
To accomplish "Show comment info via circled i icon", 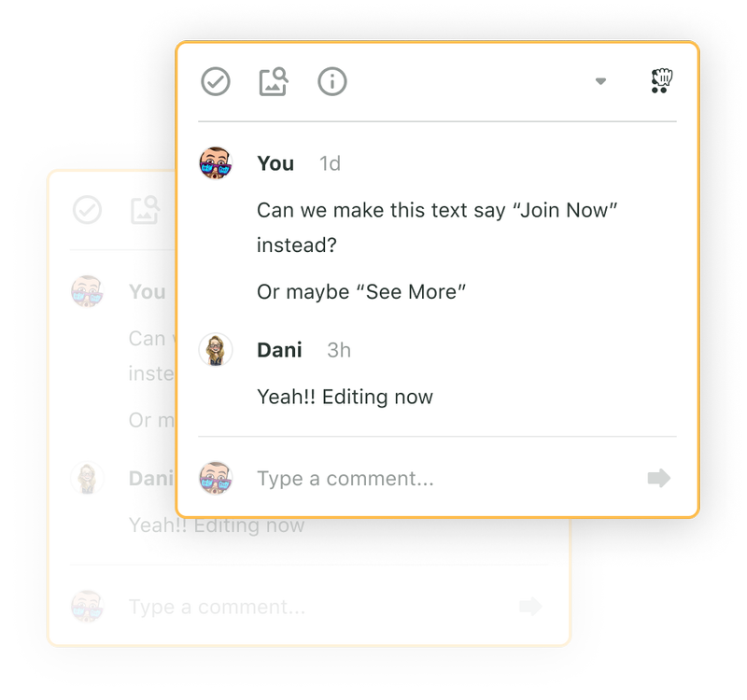I will pyautogui.click(x=332, y=81).
